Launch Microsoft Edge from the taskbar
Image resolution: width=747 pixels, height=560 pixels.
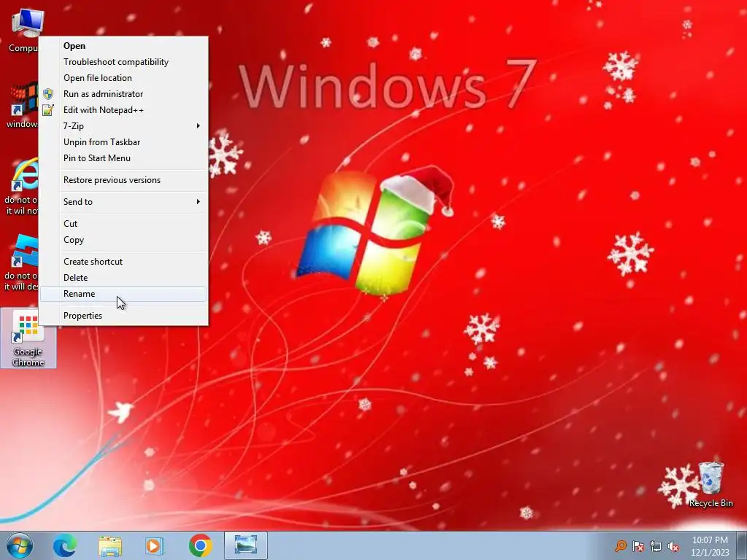point(65,545)
